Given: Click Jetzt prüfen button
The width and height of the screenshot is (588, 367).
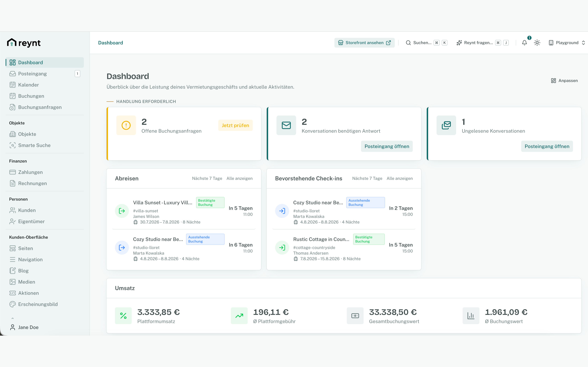Looking at the screenshot, I should pyautogui.click(x=235, y=125).
